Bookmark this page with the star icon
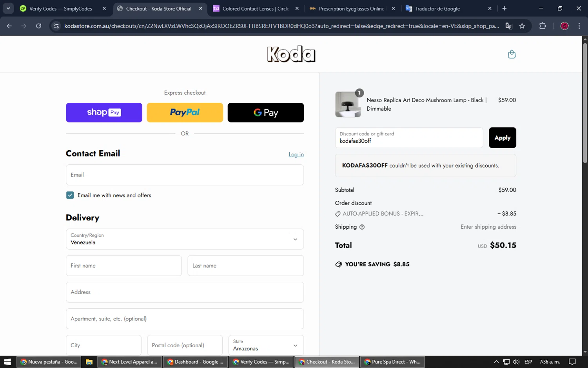Screen dimensions: 588x368 tap(522, 26)
